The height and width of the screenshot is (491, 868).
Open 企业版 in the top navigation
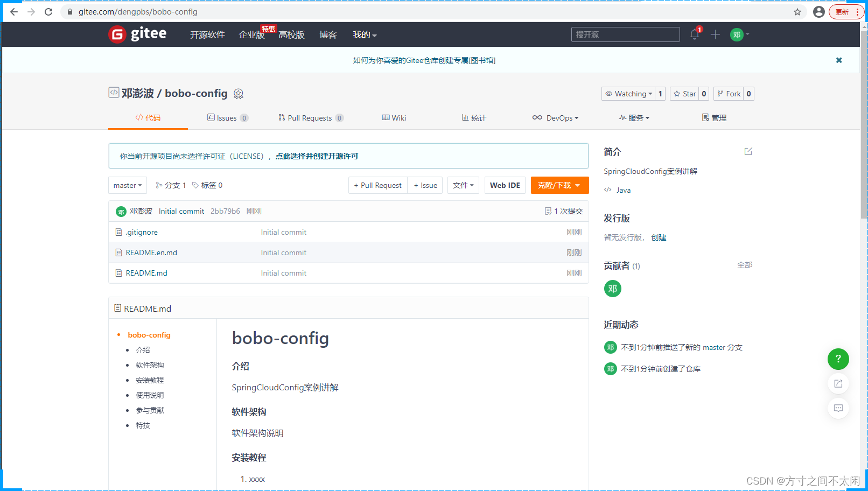[x=251, y=34]
